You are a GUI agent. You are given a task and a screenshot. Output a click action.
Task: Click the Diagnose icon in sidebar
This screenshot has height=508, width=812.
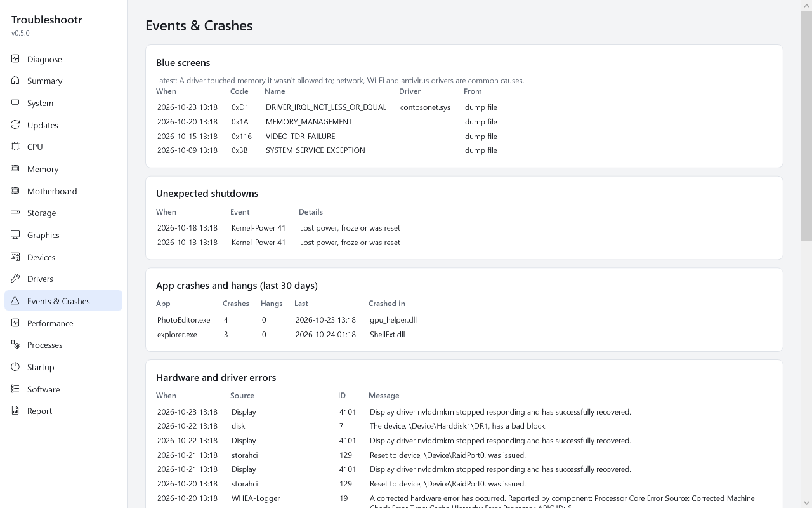(15, 59)
